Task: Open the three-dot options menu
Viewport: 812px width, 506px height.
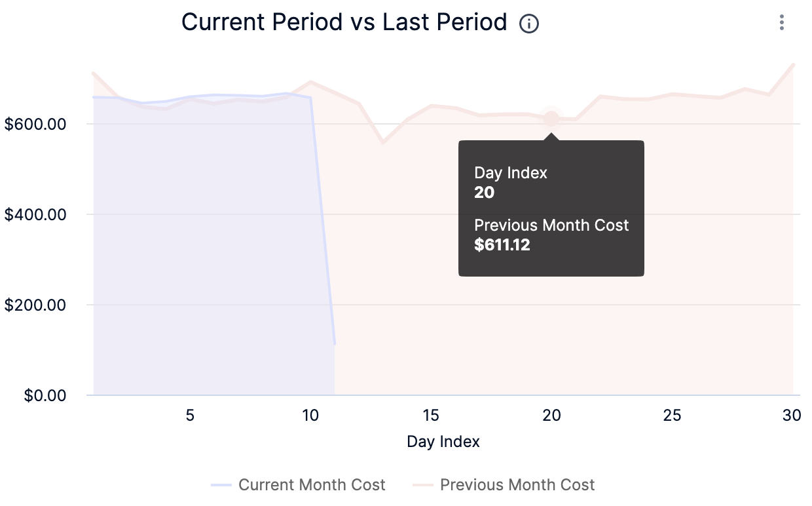Action: click(781, 23)
